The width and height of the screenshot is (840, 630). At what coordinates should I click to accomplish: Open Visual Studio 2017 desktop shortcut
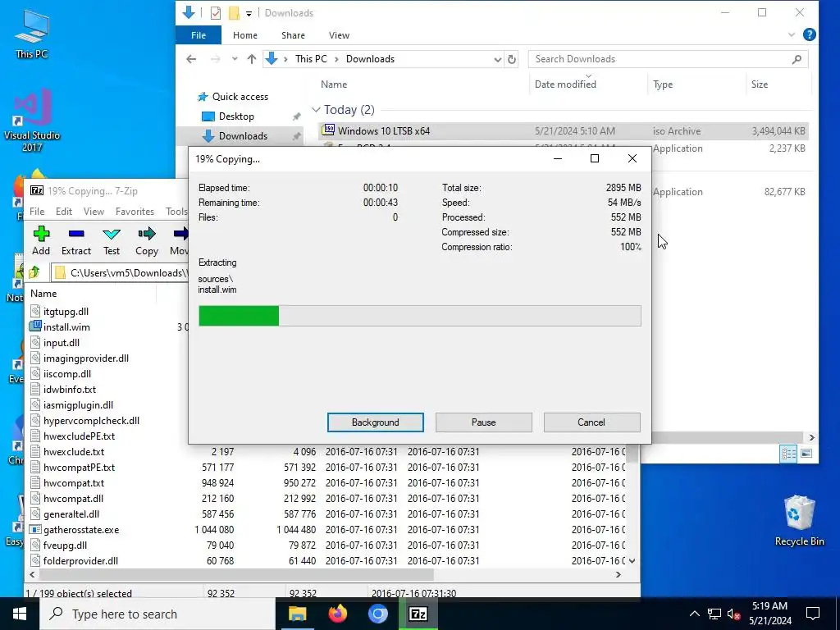coord(32,121)
